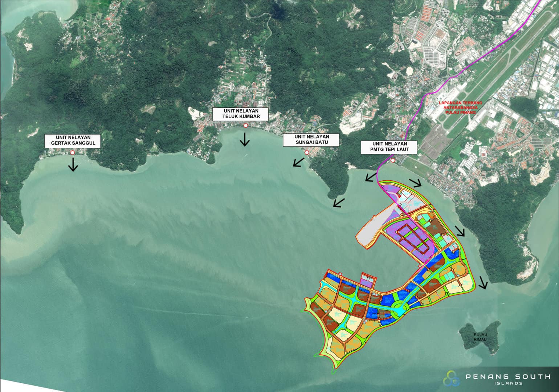This screenshot has width=559, height=392.
Task: Open the UNIT NELAYAN GERTAK SANGGUL label
Action: [73, 141]
